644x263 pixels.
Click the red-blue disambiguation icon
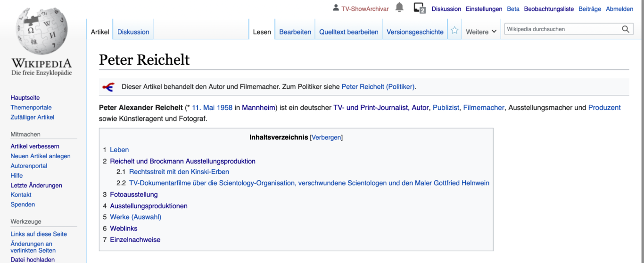pyautogui.click(x=108, y=87)
